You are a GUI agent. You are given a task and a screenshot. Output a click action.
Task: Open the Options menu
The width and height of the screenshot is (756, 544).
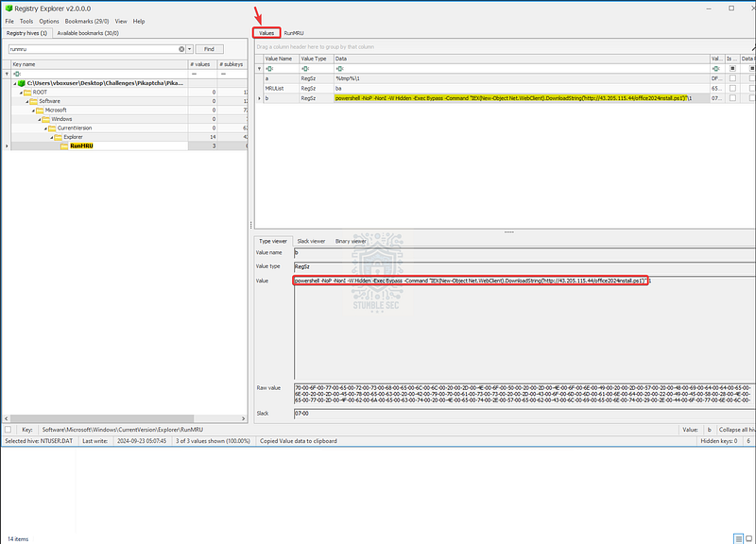49,21
